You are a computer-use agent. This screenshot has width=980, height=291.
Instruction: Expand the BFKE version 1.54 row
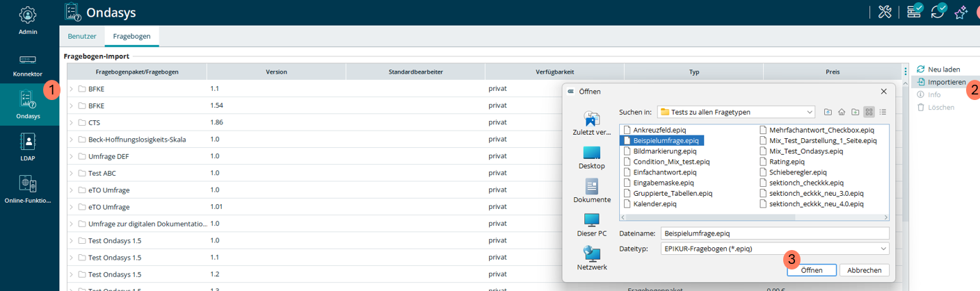click(71, 106)
